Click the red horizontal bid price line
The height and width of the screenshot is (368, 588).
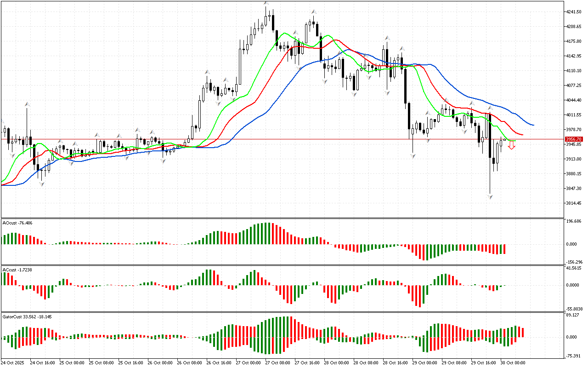pos(276,139)
